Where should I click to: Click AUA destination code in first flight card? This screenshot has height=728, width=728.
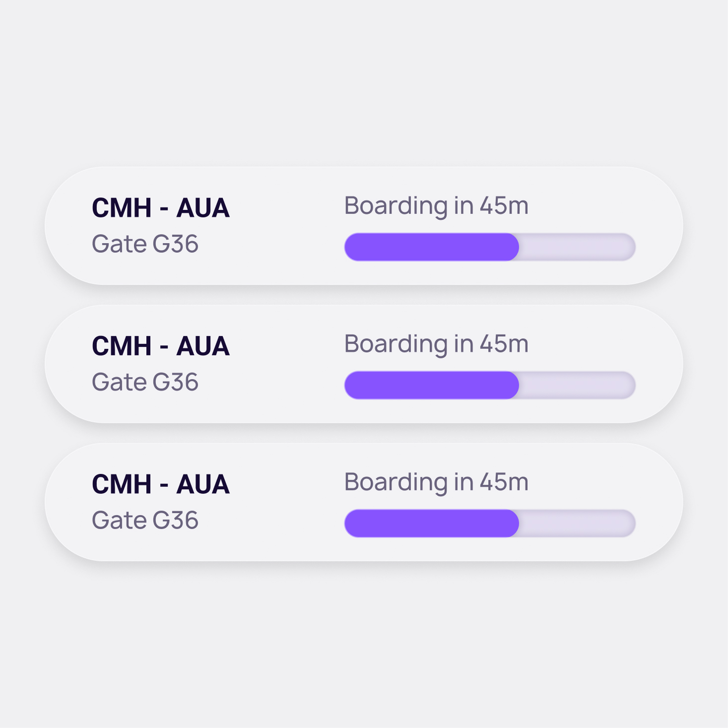203,208
